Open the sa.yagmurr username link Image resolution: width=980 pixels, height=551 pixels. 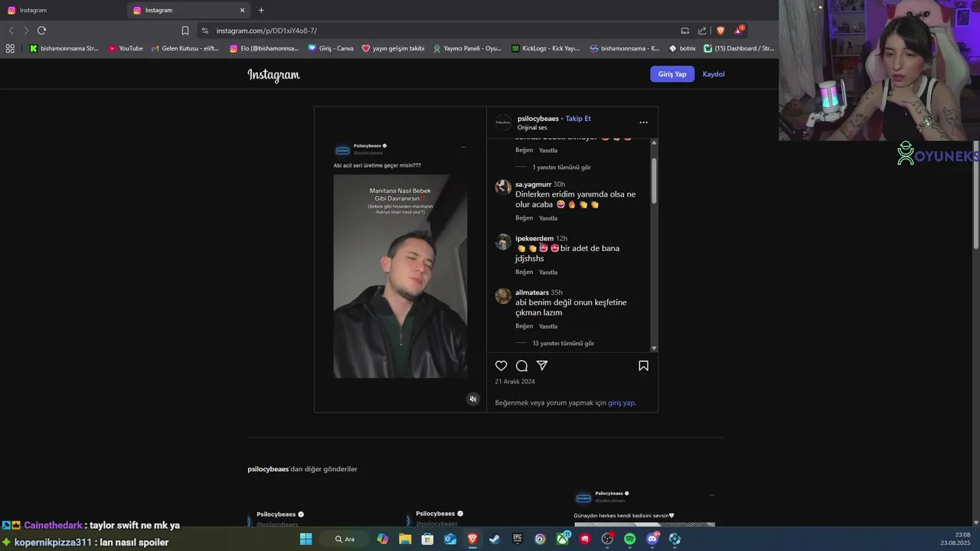point(533,184)
